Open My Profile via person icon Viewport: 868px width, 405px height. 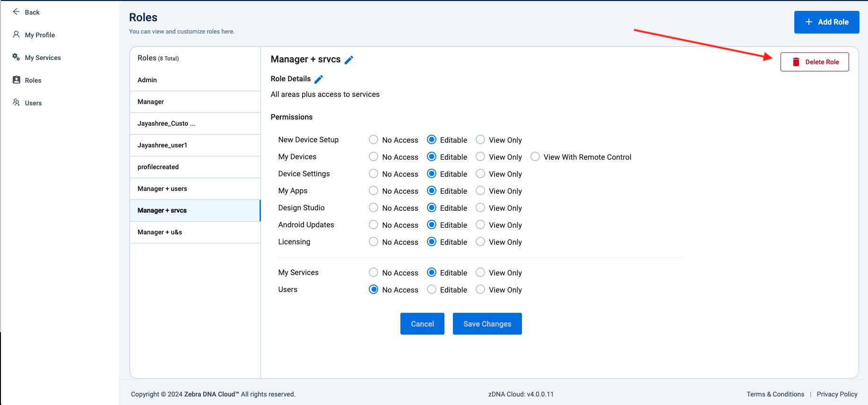pyautogui.click(x=16, y=34)
